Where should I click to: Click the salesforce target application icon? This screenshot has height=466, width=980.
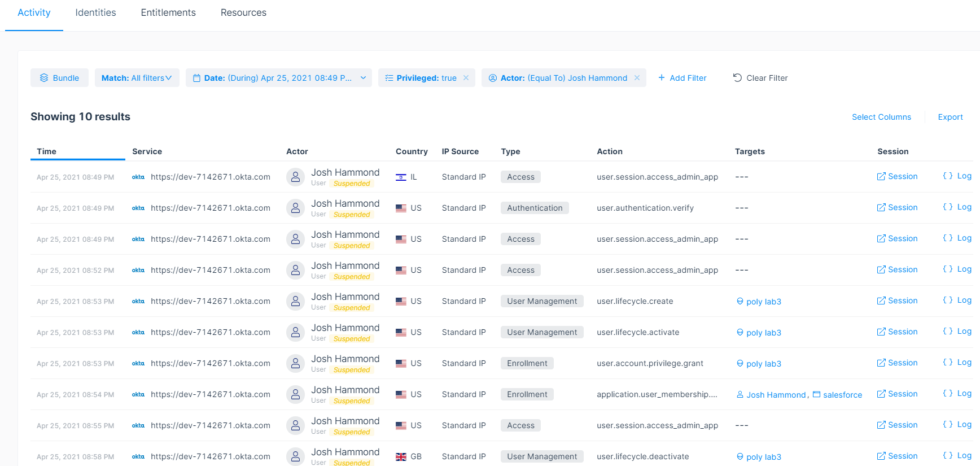[816, 394]
